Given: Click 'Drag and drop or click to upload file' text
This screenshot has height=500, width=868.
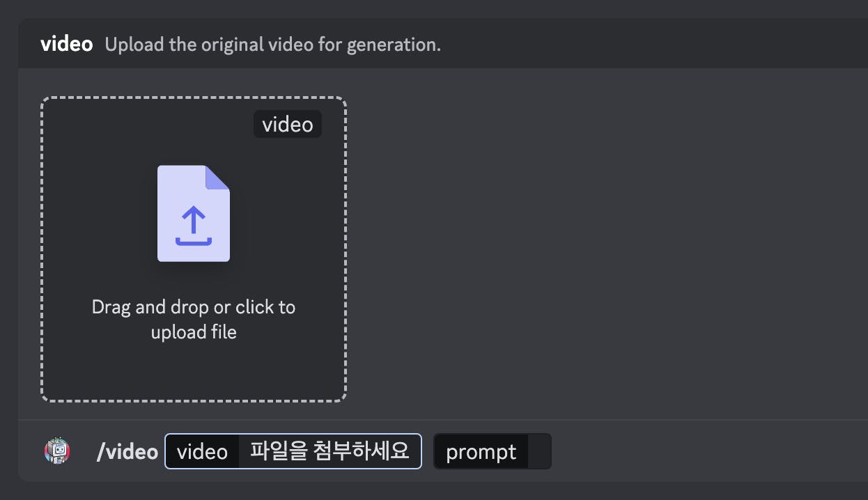Looking at the screenshot, I should click(194, 320).
